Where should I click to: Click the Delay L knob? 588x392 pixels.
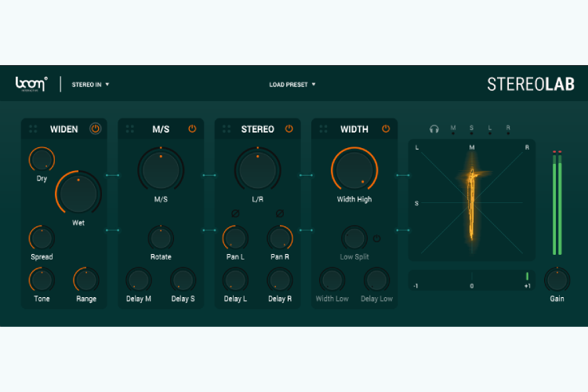pyautogui.click(x=235, y=280)
